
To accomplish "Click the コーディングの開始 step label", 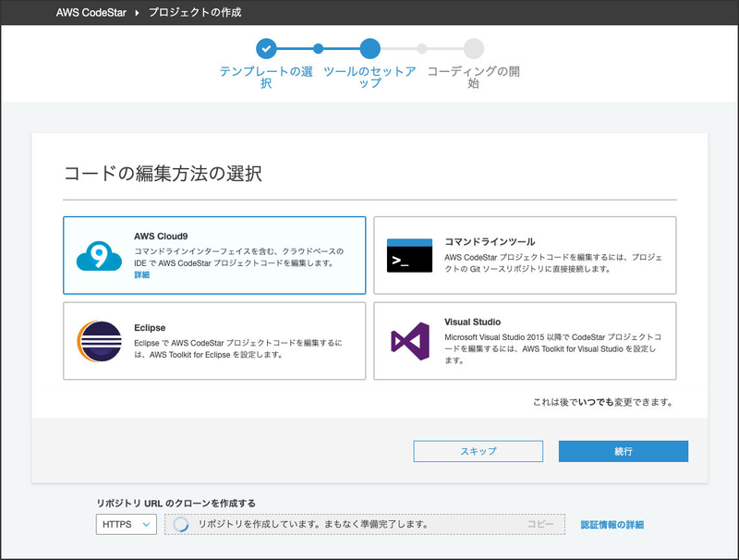I will coord(474,78).
